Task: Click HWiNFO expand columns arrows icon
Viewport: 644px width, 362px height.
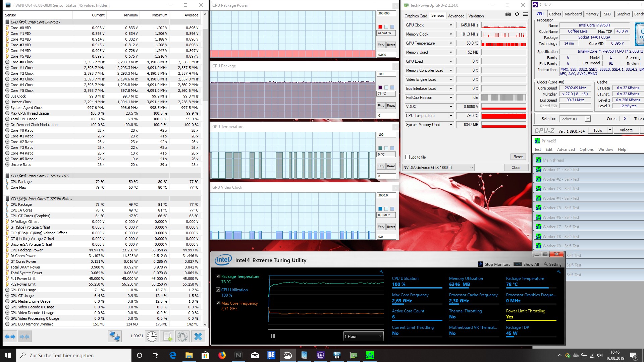Action: point(10,336)
